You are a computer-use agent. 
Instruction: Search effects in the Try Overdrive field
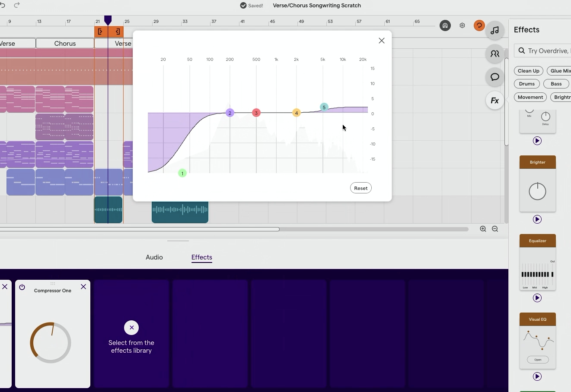(542, 51)
